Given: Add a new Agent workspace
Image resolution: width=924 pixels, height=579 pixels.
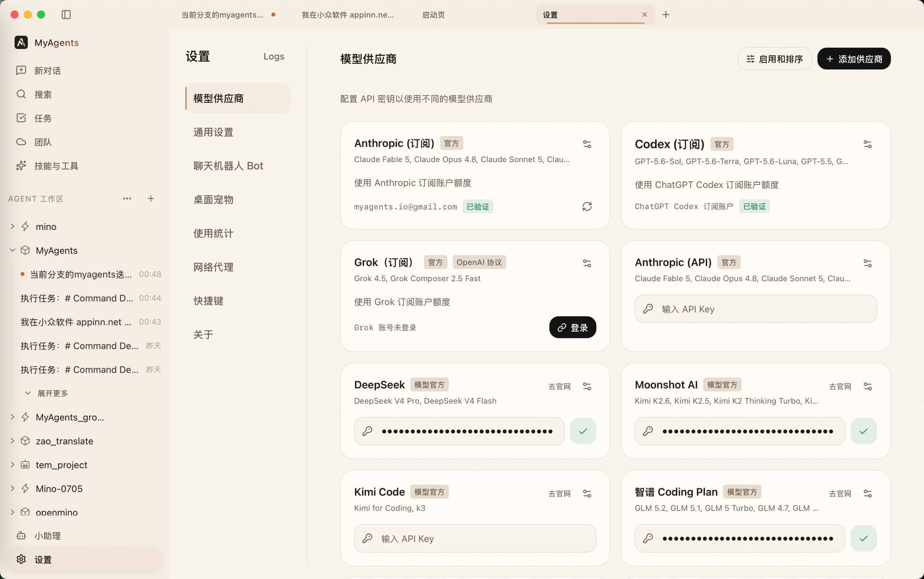Looking at the screenshot, I should point(151,198).
